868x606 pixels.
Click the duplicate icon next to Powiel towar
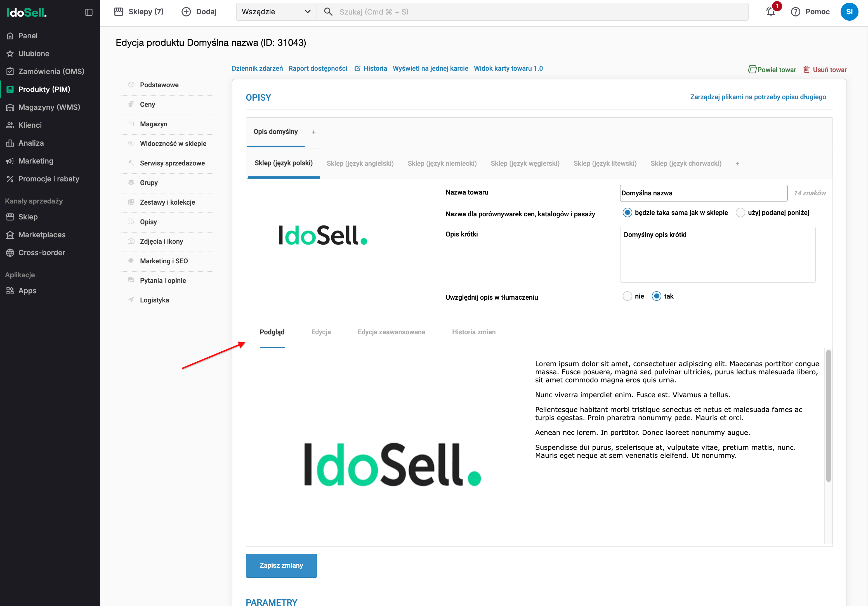coord(752,69)
